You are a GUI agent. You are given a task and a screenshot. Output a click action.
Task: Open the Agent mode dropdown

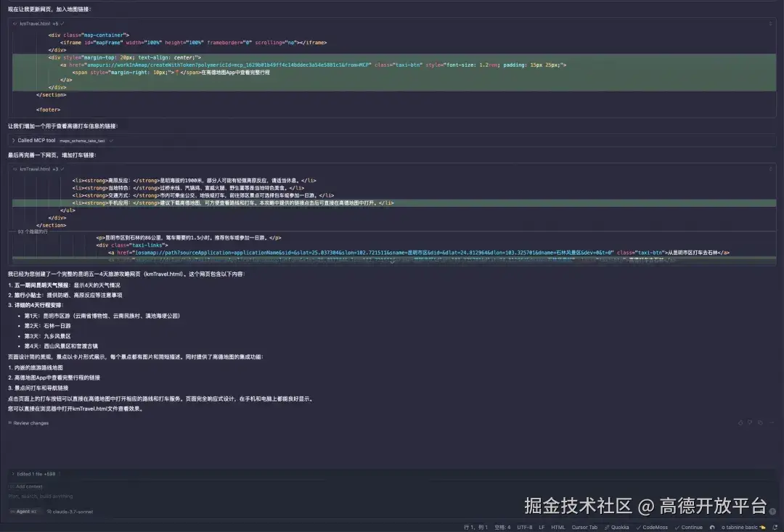click(23, 512)
